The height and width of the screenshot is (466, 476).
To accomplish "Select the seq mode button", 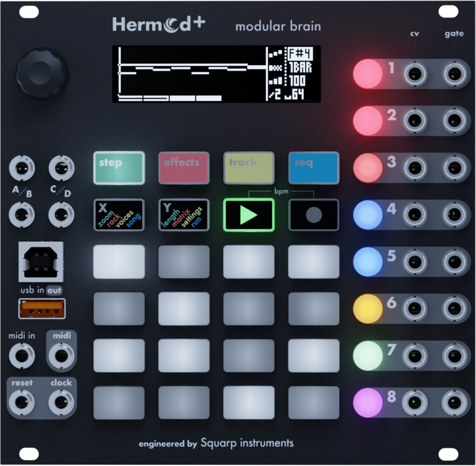I will [314, 168].
